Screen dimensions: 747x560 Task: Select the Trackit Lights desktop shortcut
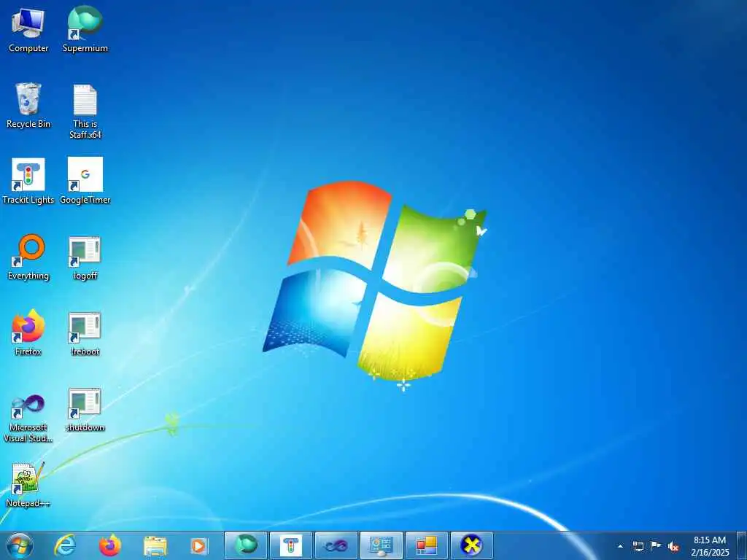click(28, 182)
